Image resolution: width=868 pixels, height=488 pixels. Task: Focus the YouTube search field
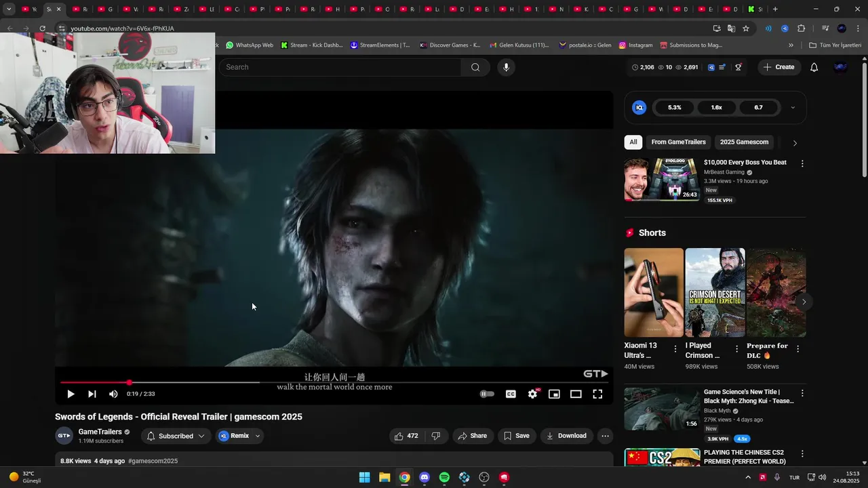pos(340,67)
